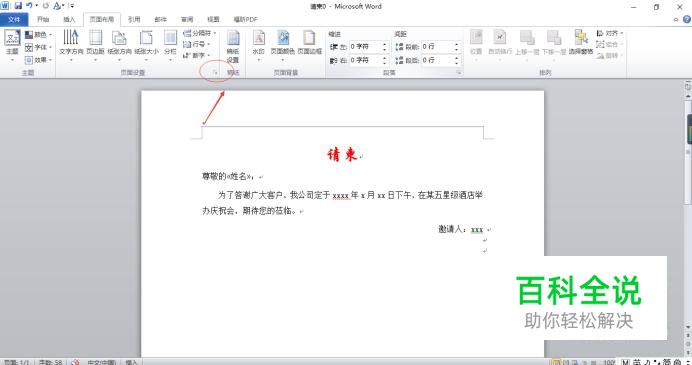Click the proofing check icon in status bar

click(x=75, y=362)
